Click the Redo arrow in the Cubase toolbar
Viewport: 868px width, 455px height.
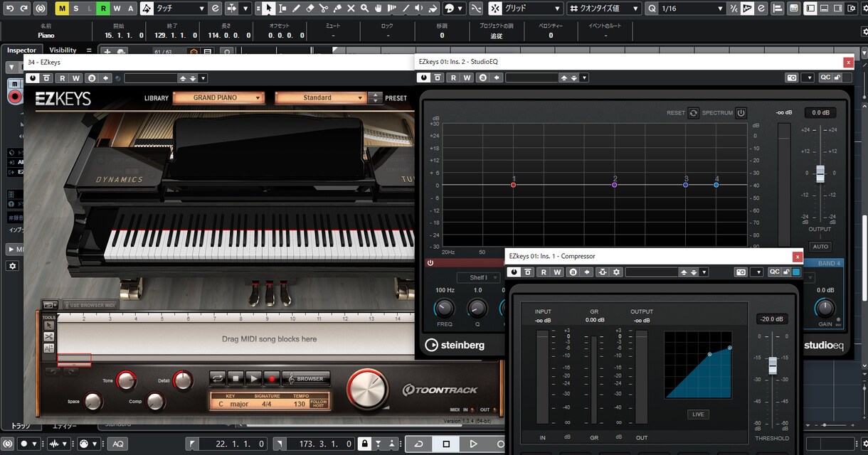tap(24, 9)
